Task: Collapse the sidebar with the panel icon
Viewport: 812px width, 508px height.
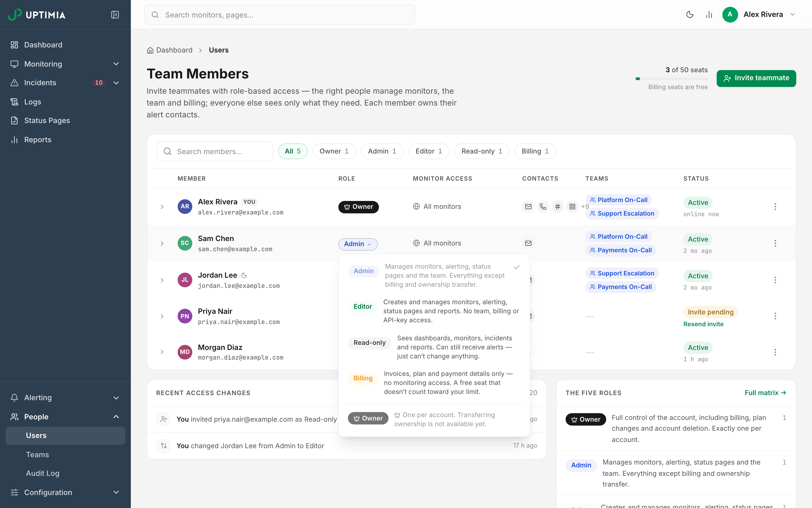Action: coord(115,15)
